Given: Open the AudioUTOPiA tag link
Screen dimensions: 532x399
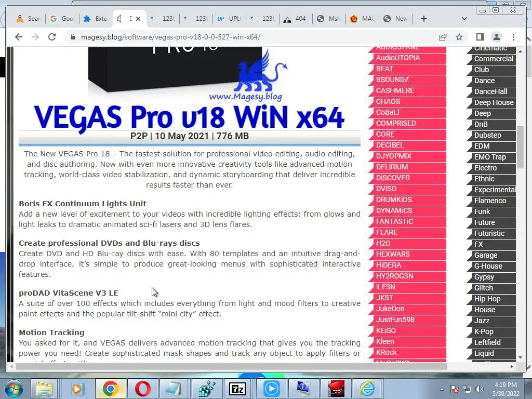Looking at the screenshot, I should [x=407, y=58].
